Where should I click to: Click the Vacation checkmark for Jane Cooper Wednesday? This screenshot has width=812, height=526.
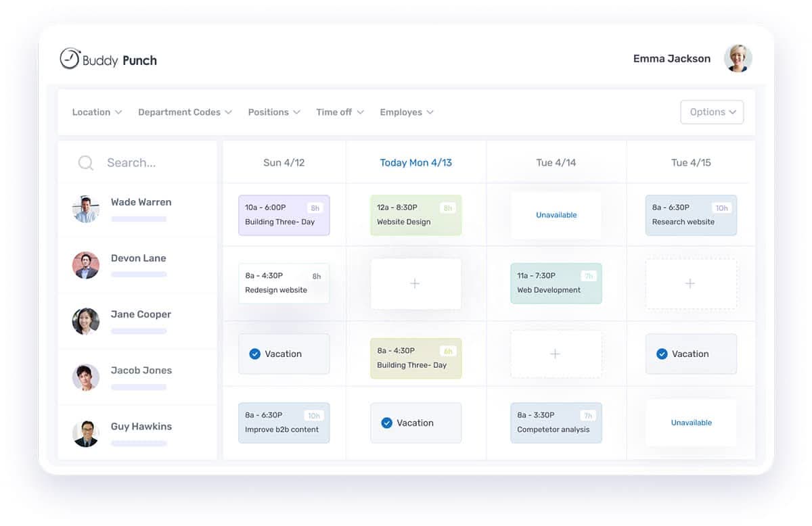(662, 353)
